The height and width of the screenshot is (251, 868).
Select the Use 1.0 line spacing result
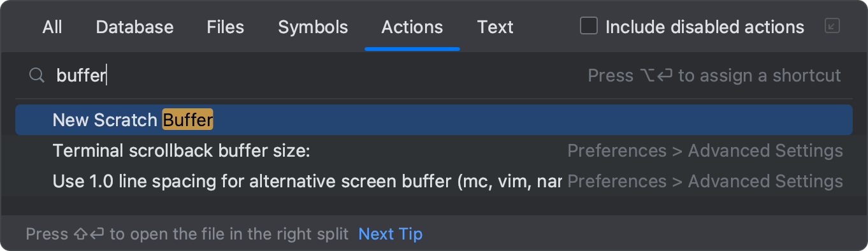(x=433, y=182)
